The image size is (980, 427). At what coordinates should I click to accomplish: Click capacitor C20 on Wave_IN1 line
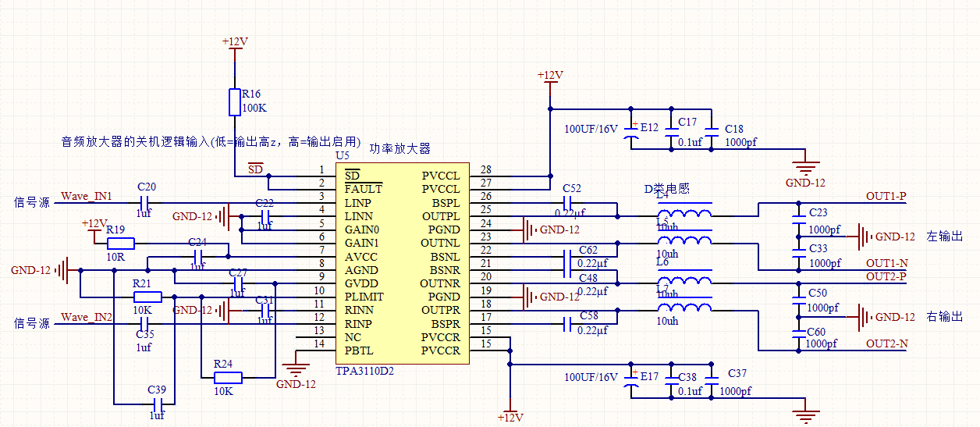pyautogui.click(x=146, y=202)
